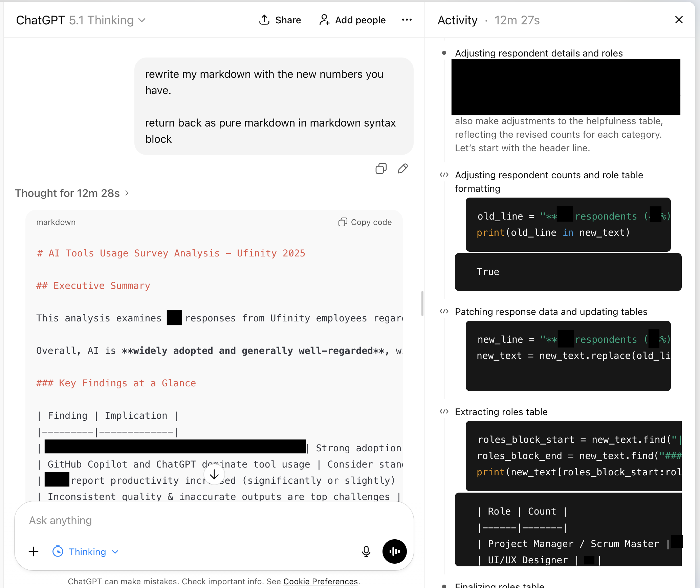Click the plus attachment icon
This screenshot has width=700, height=588.
(34, 552)
